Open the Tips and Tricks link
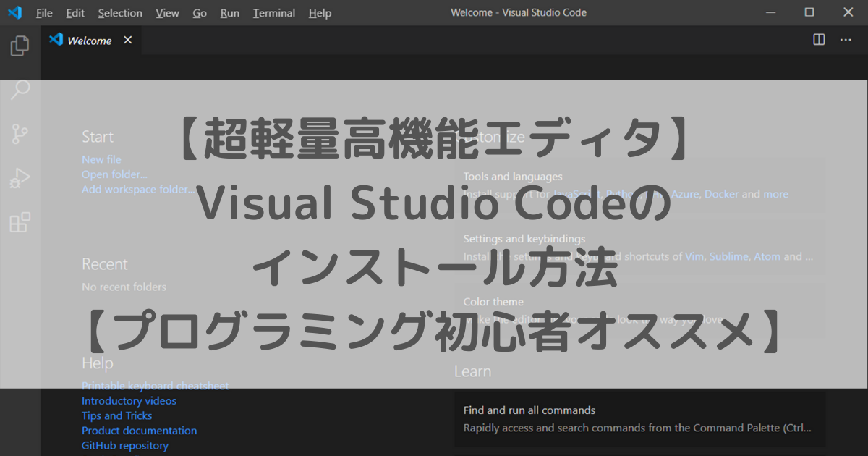The width and height of the screenshot is (868, 456). (116, 415)
